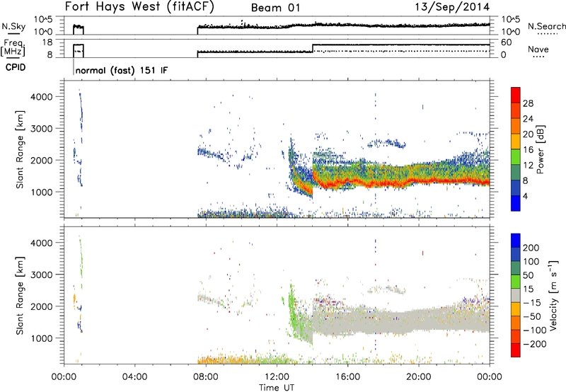Click the "12" power color bar value
This screenshot has height=392, width=566.
[x=528, y=166]
